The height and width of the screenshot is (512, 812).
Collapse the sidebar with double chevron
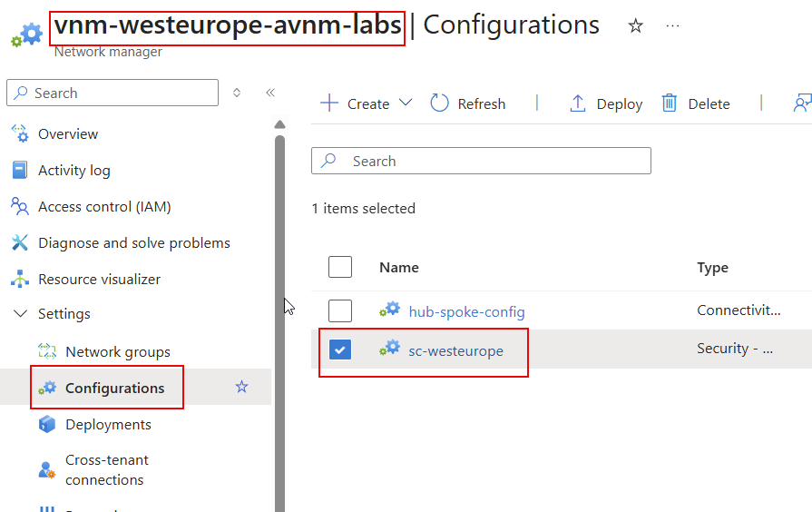coord(269,93)
